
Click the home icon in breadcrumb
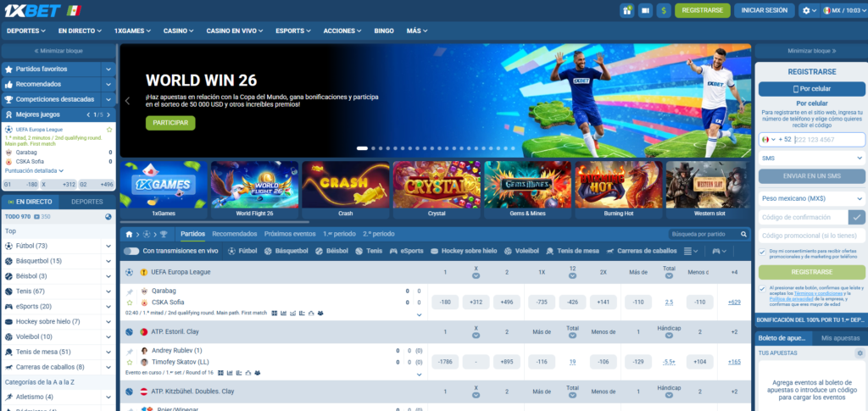coord(130,234)
